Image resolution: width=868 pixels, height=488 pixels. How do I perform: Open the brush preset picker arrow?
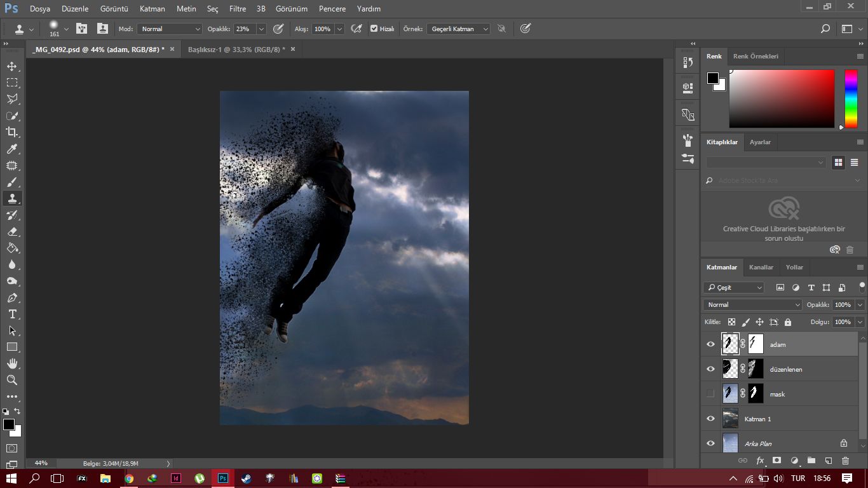pos(66,29)
